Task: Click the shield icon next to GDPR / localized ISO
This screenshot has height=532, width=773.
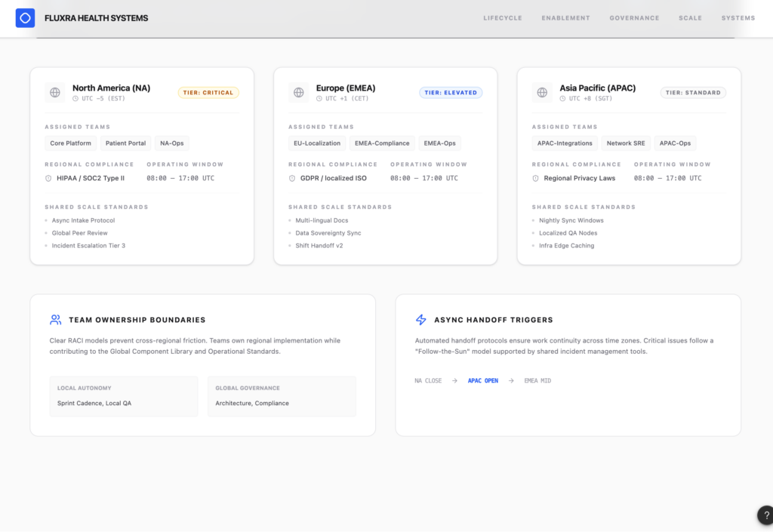Action: [x=292, y=178]
